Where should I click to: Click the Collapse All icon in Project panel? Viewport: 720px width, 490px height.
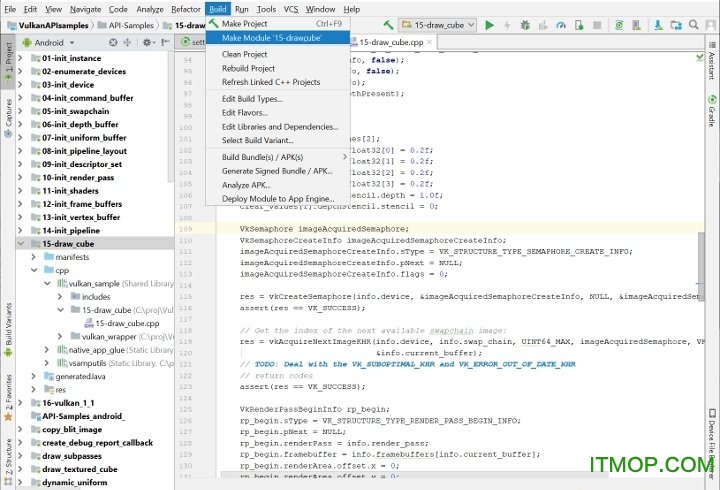coord(127,42)
